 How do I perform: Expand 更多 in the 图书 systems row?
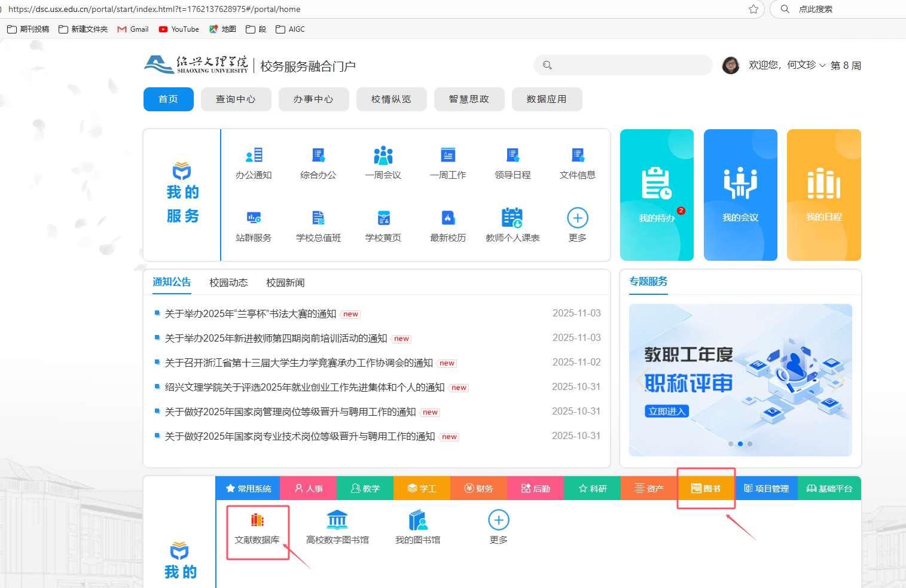(x=498, y=522)
